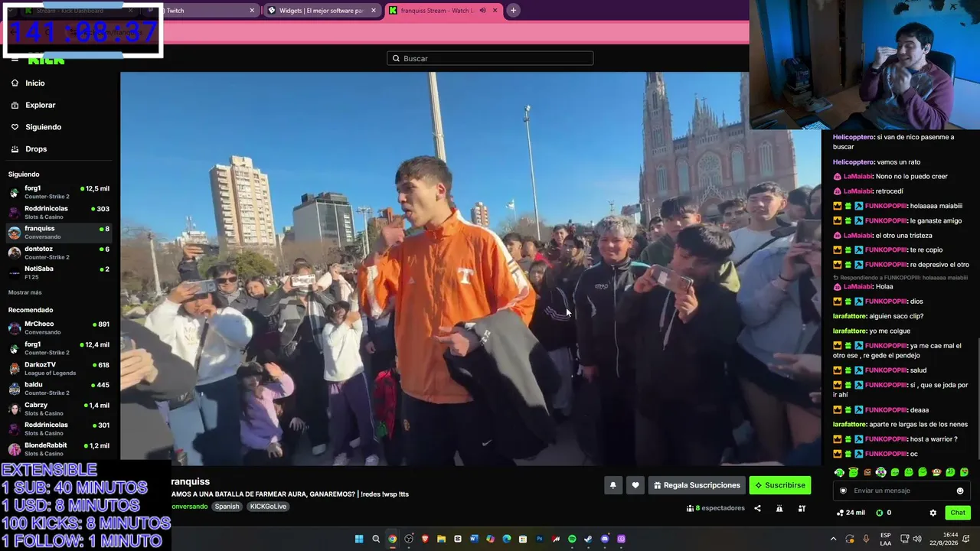
Task: Switch to the Twitch browser tab
Action: pyautogui.click(x=203, y=11)
